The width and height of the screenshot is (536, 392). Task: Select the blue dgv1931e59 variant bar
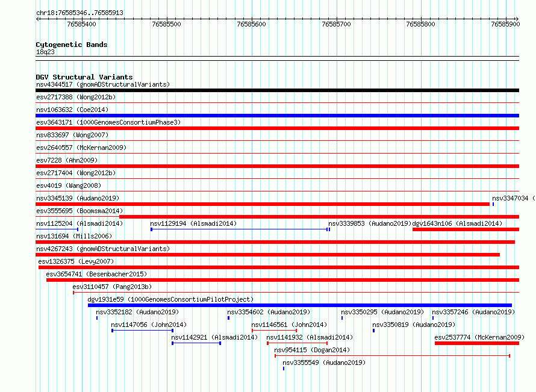(x=300, y=305)
